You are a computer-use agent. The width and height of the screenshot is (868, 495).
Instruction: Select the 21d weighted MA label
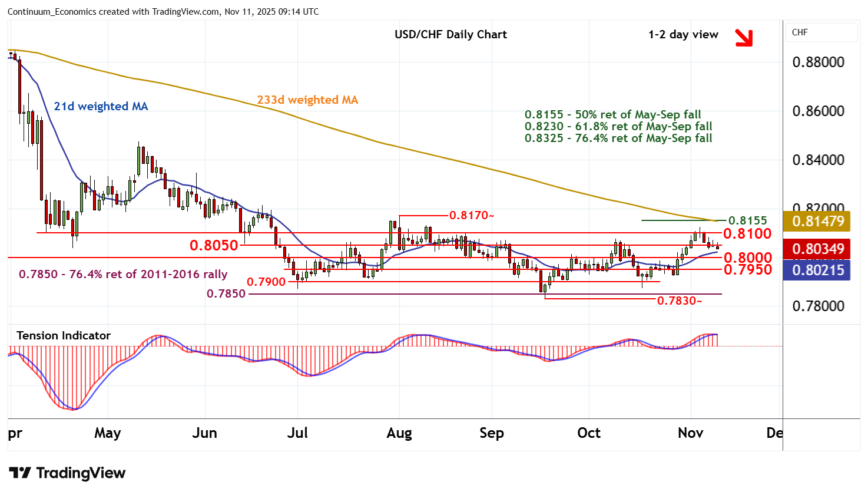101,106
